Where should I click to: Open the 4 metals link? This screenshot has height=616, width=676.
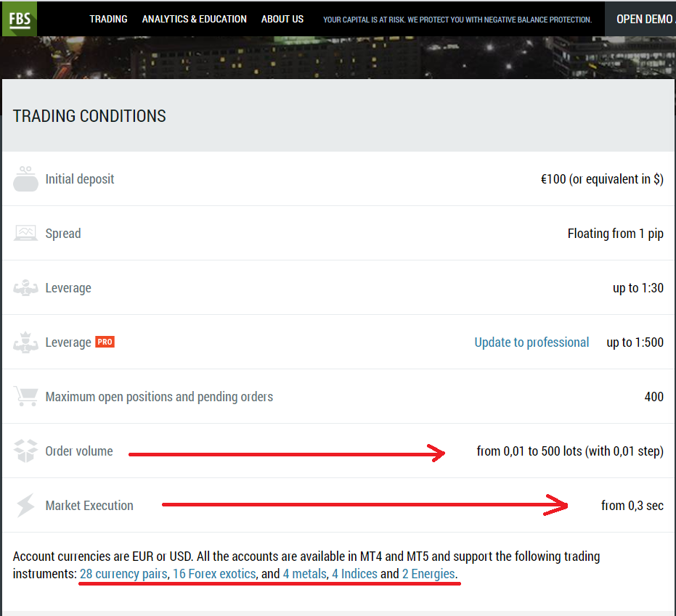tap(304, 574)
